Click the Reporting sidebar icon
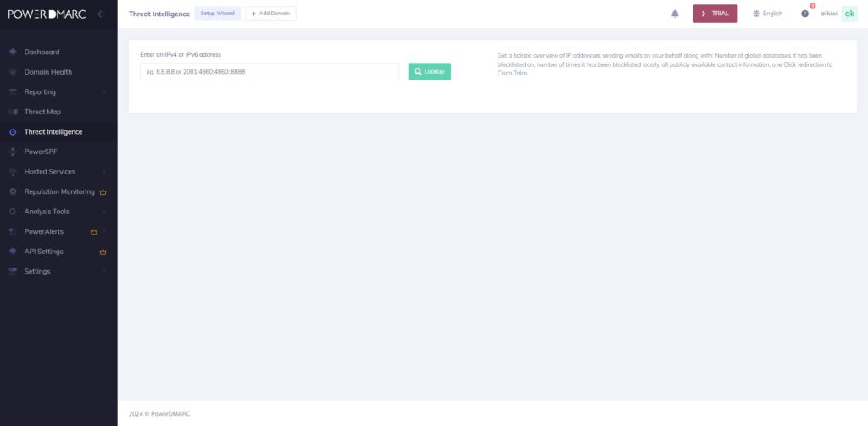868x426 pixels. [13, 91]
